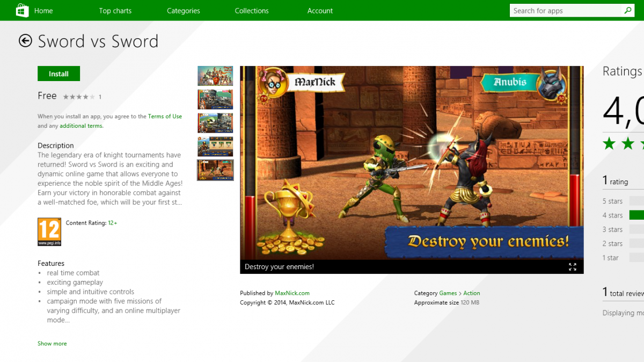Click the 5 stars rating row
Screen dimensions: 644x362
(x=623, y=201)
